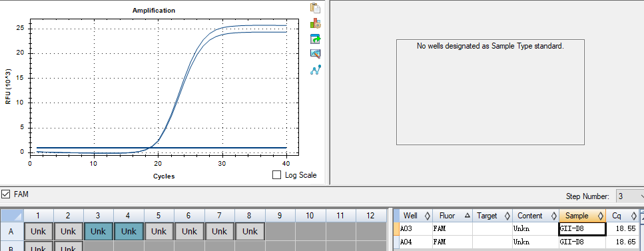The height and width of the screenshot is (251, 644).
Task: Select the A04 well cell in table
Action: click(416, 242)
